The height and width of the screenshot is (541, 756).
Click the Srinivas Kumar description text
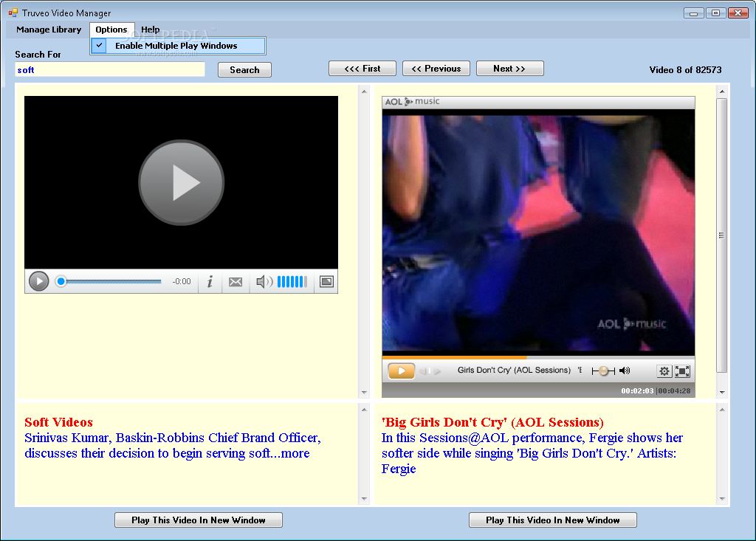[173, 446]
